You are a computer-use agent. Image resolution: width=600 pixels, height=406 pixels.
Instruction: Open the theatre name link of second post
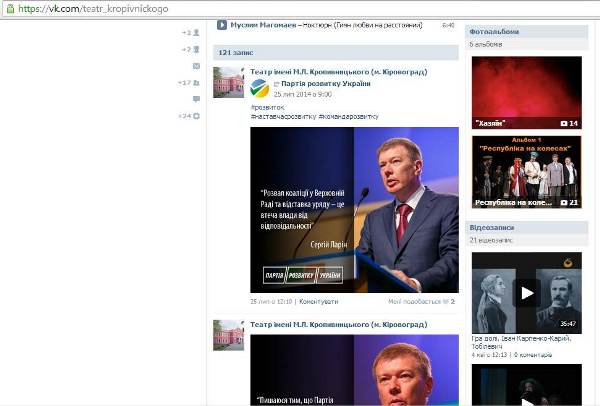pyautogui.click(x=339, y=324)
